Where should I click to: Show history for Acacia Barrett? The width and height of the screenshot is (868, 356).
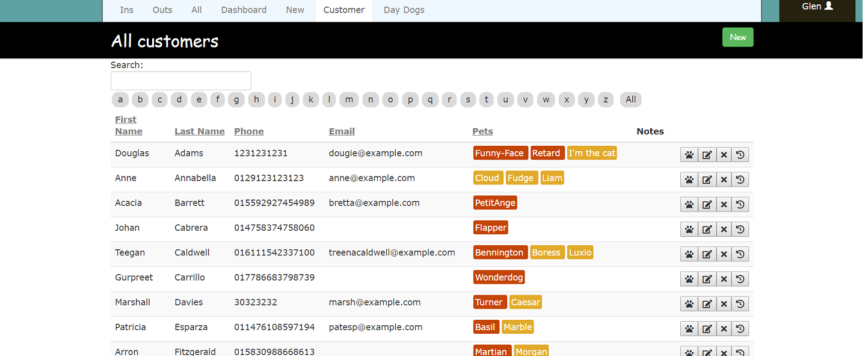(x=740, y=204)
